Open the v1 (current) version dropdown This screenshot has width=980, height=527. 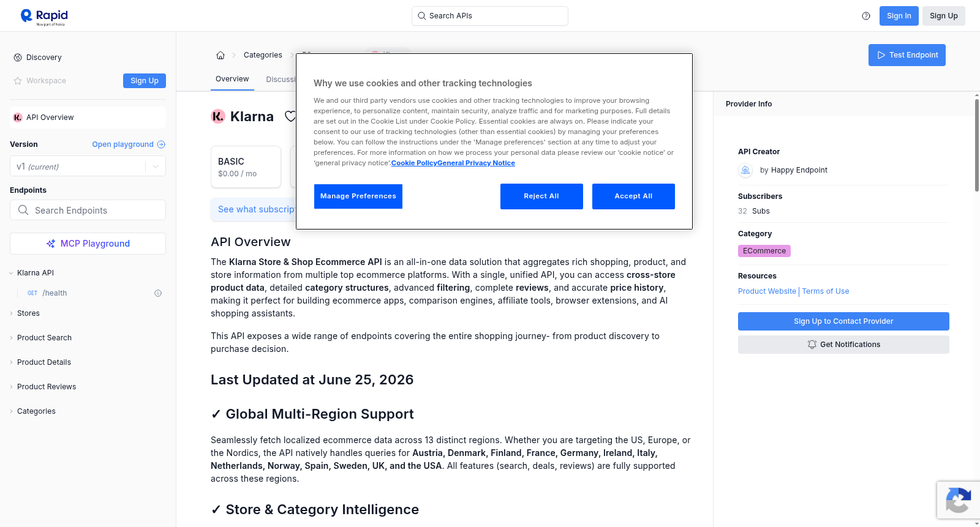[x=88, y=166]
